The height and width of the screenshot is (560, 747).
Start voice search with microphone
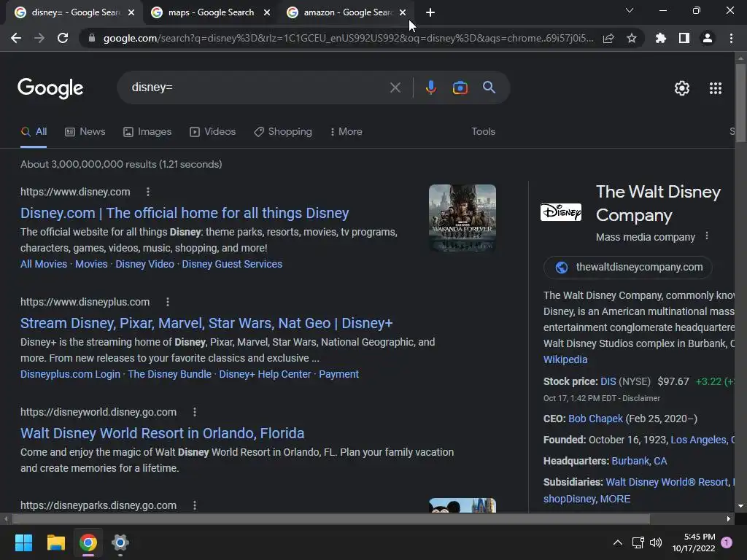[x=430, y=87]
